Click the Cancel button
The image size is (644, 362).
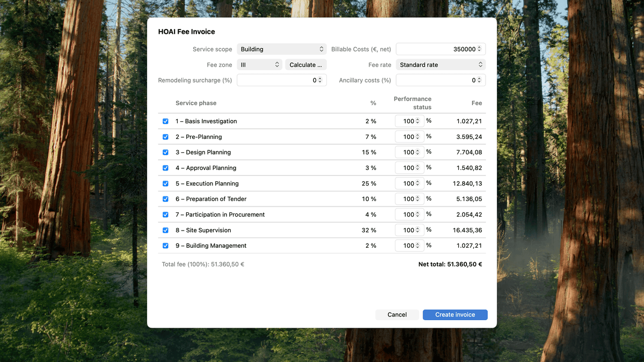tap(397, 315)
